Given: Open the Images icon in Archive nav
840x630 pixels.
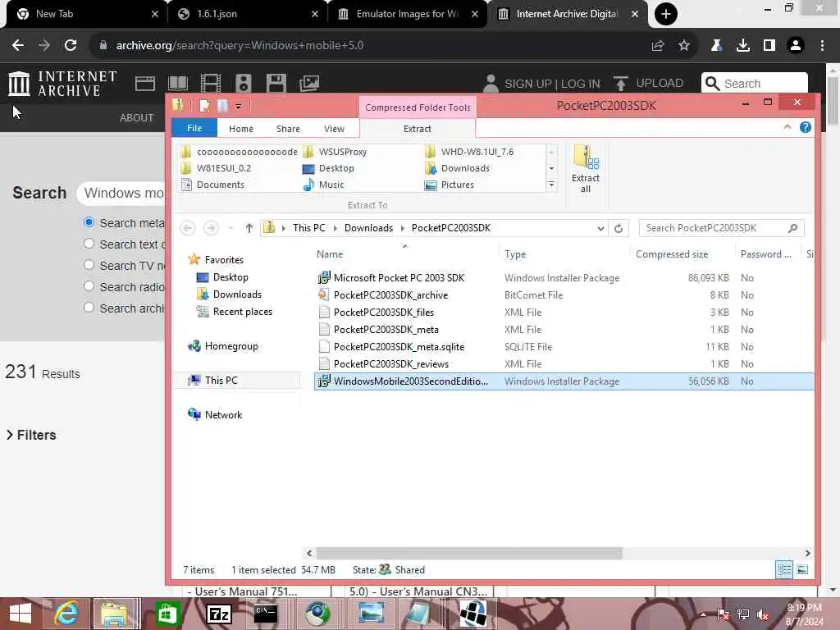Looking at the screenshot, I should pos(309,84).
